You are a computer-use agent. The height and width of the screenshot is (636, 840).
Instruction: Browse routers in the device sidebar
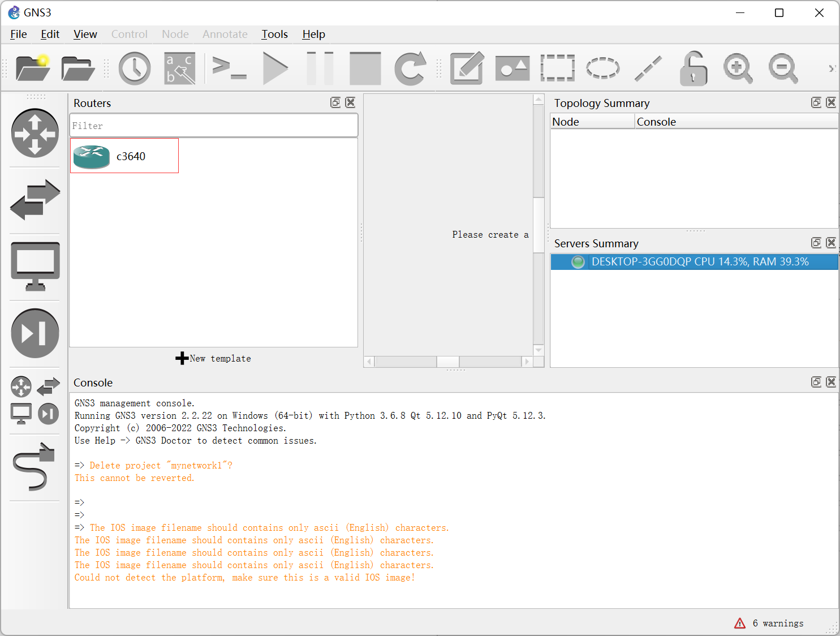35,133
